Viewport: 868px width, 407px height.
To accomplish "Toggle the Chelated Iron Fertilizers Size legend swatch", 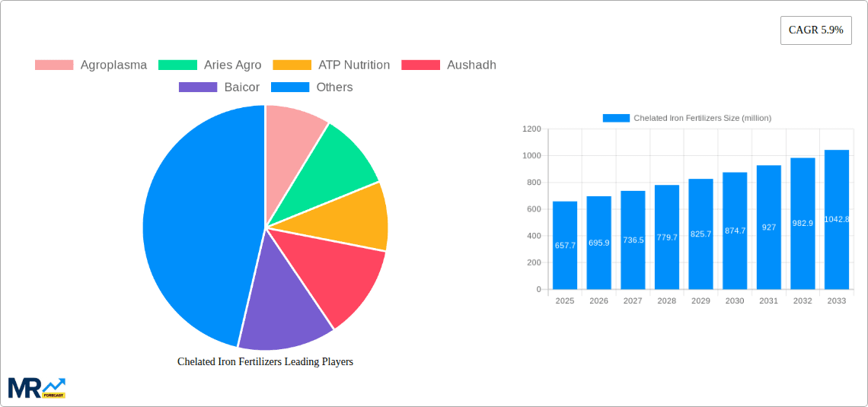I will tap(616, 118).
